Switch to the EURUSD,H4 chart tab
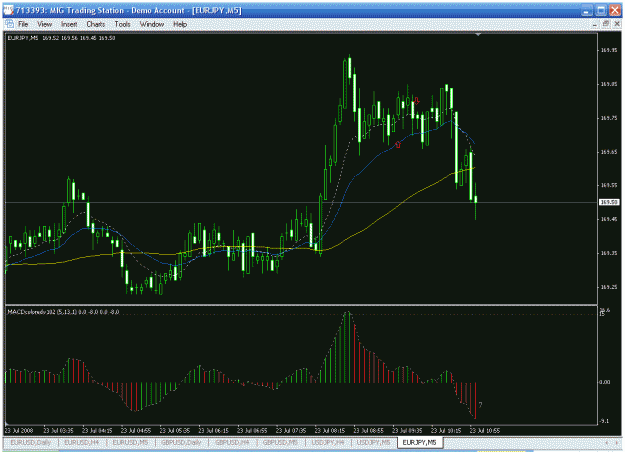The image size is (625, 452). pos(81,442)
